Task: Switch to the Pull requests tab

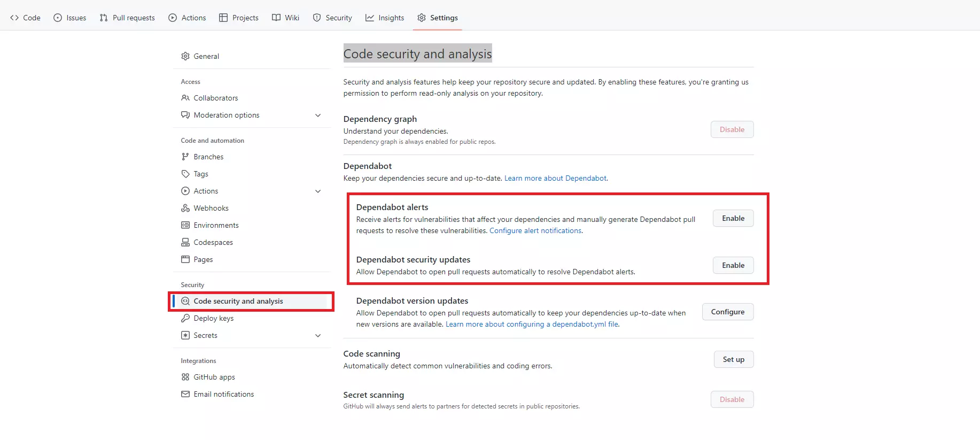Action: coord(127,18)
